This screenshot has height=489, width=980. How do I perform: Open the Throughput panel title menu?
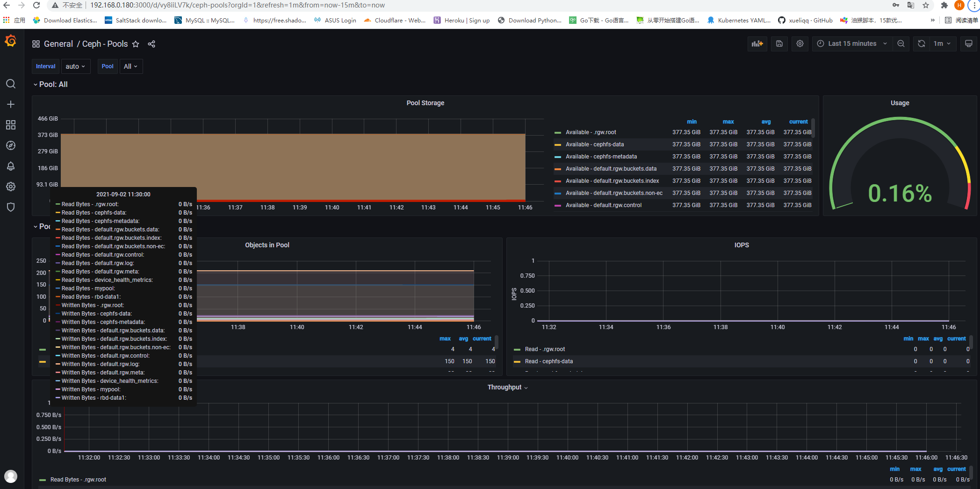click(504, 387)
